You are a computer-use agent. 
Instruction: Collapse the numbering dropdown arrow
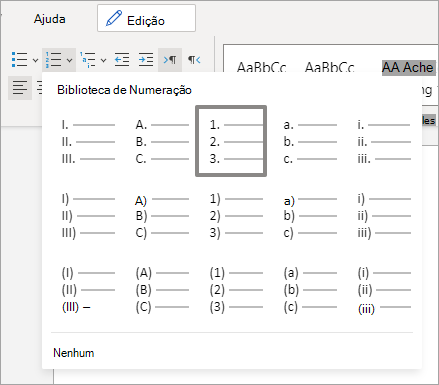click(69, 60)
